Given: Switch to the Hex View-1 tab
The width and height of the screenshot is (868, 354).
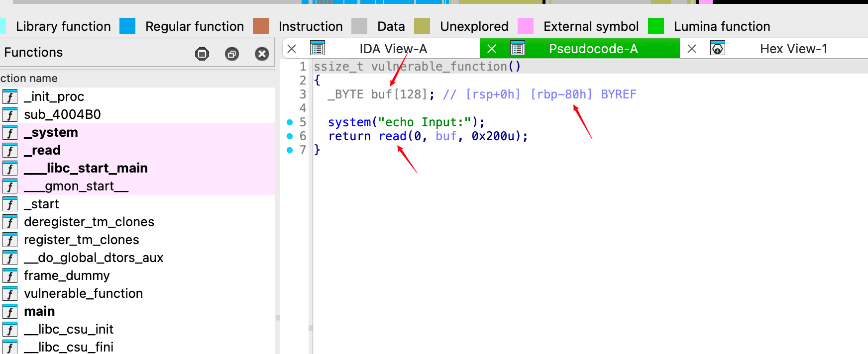Looking at the screenshot, I should point(793,49).
